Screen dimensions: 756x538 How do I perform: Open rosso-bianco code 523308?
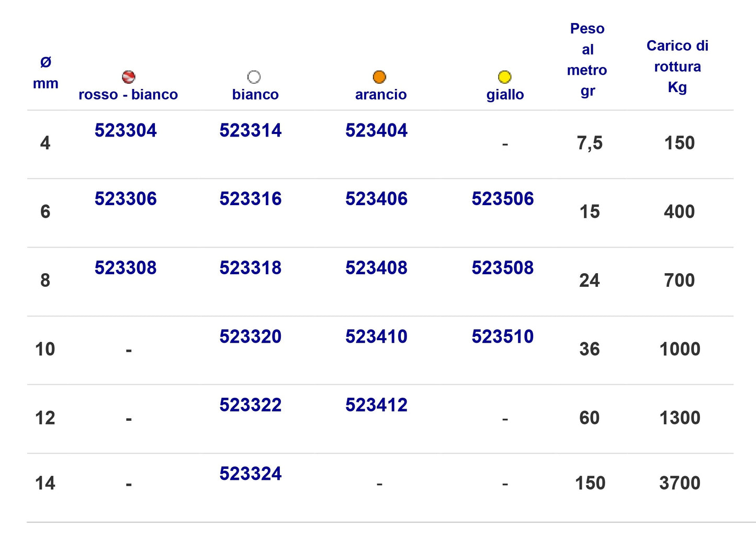point(126,268)
